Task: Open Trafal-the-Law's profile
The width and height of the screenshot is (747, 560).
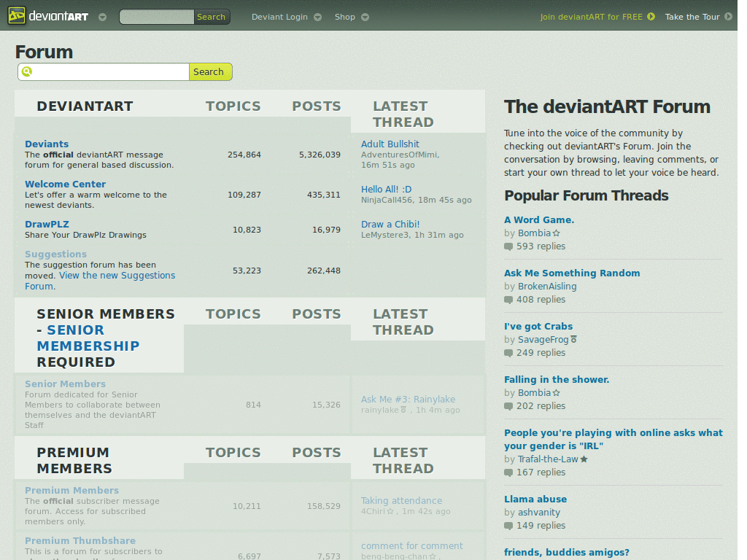Action: 549,459
